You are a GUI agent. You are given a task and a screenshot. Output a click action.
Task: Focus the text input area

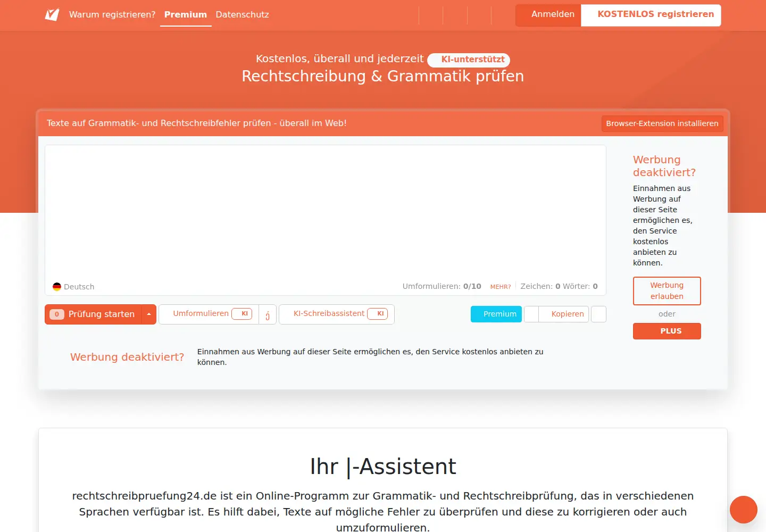pos(326,212)
